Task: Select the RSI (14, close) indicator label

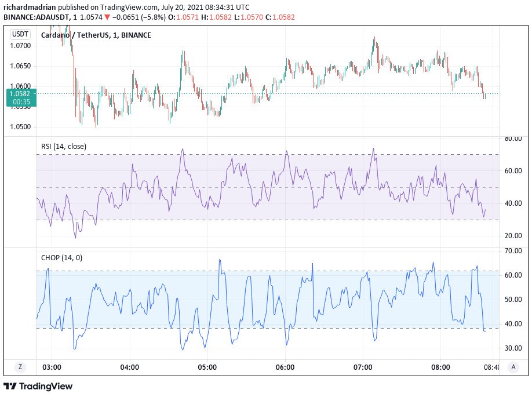Action: [x=64, y=146]
